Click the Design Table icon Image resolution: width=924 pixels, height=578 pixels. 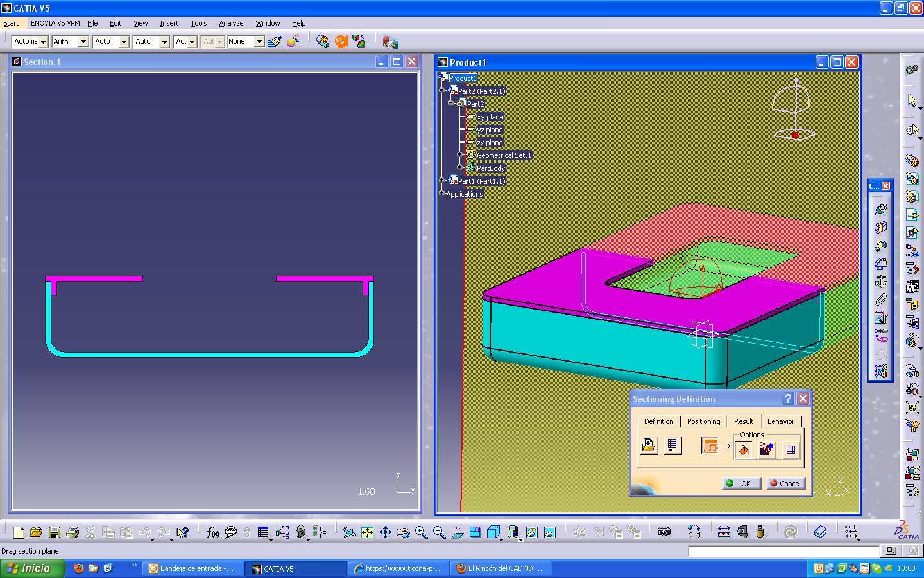[263, 532]
